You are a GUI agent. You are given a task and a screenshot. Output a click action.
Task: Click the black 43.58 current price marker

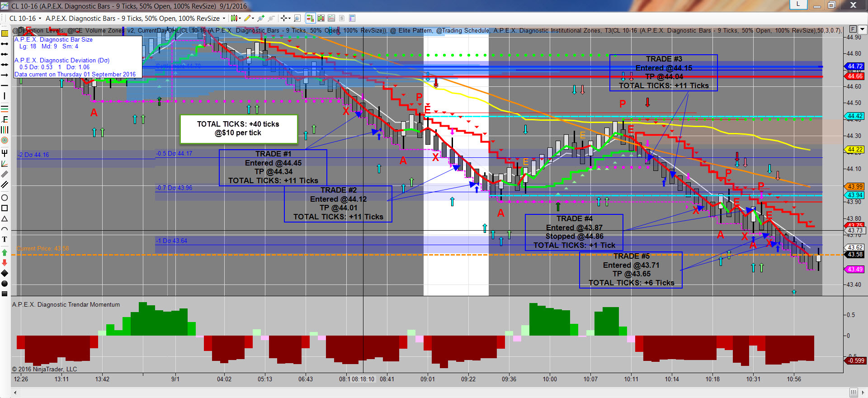coord(855,255)
